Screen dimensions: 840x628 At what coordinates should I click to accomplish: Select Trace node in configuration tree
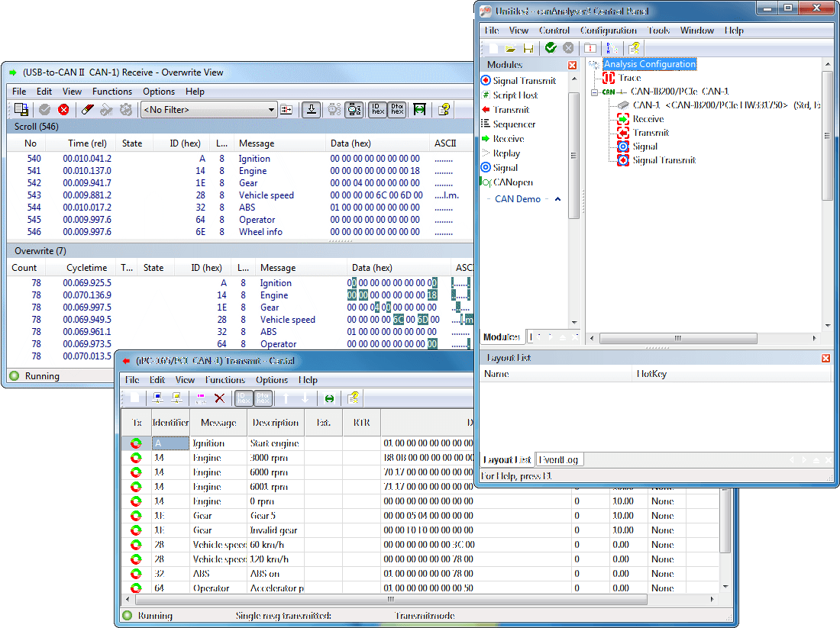622,78
